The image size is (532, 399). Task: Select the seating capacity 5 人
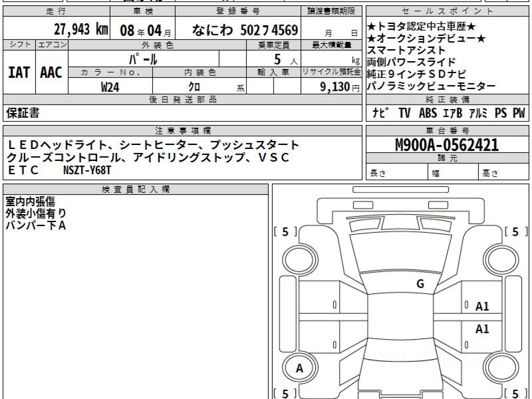(x=285, y=59)
